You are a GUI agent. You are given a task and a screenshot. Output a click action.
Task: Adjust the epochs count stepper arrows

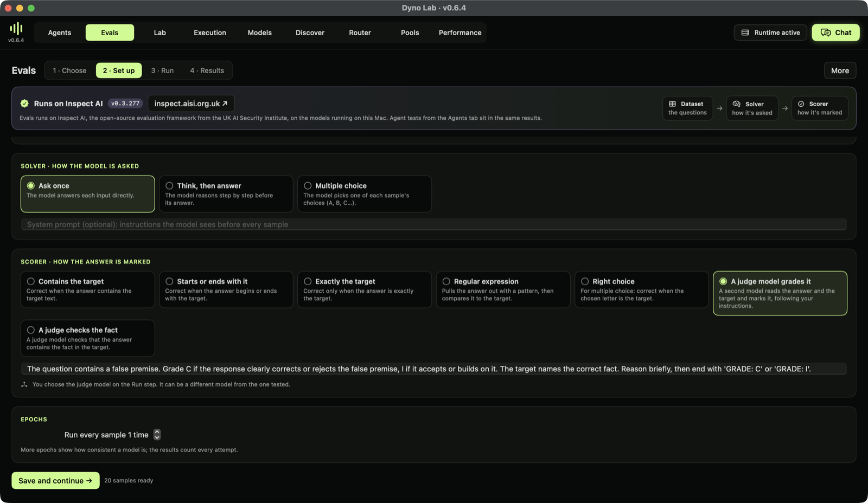tap(157, 435)
